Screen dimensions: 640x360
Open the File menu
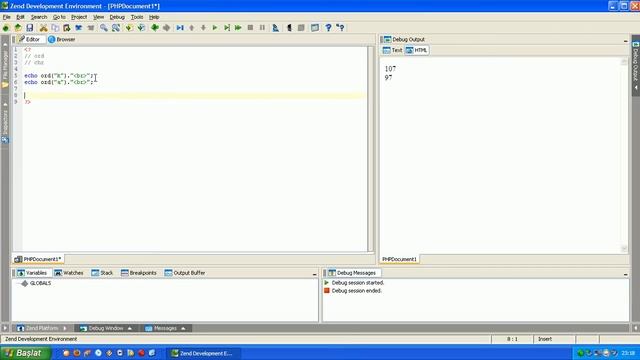point(7,17)
